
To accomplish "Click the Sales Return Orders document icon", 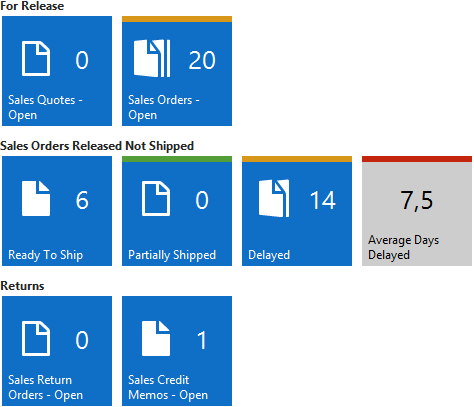I will [36, 339].
